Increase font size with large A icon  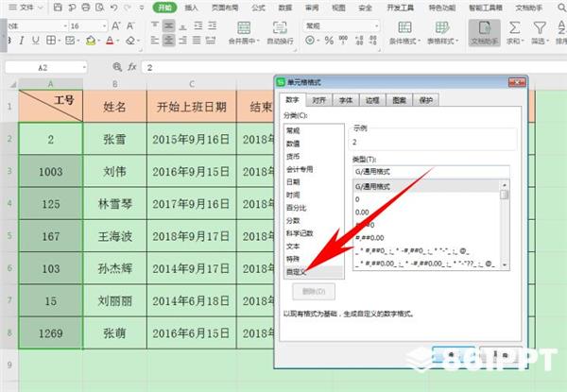[x=116, y=26]
